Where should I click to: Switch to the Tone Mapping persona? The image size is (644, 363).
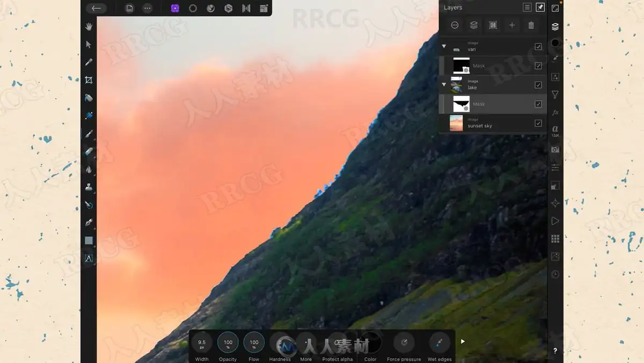pos(246,8)
